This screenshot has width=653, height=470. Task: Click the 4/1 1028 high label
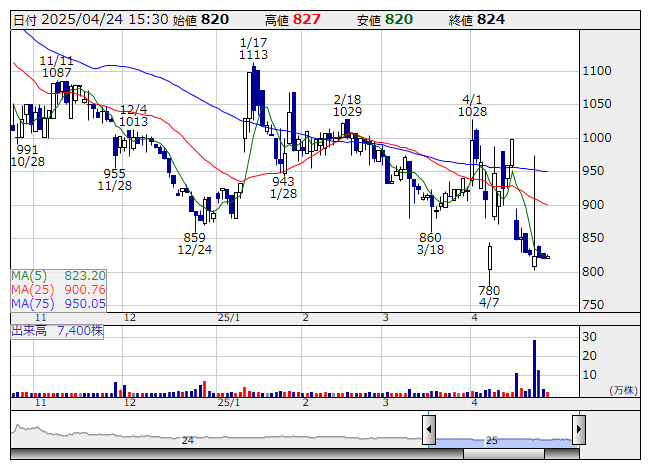pos(472,105)
